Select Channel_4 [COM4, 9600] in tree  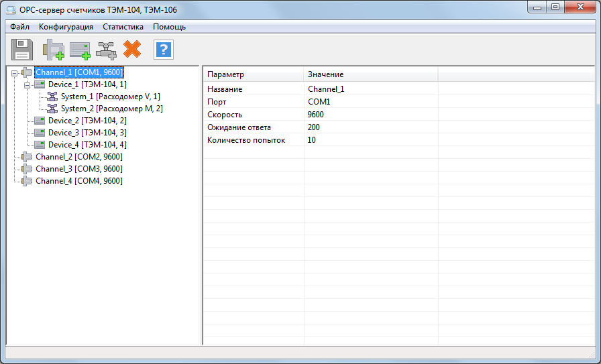(79, 181)
